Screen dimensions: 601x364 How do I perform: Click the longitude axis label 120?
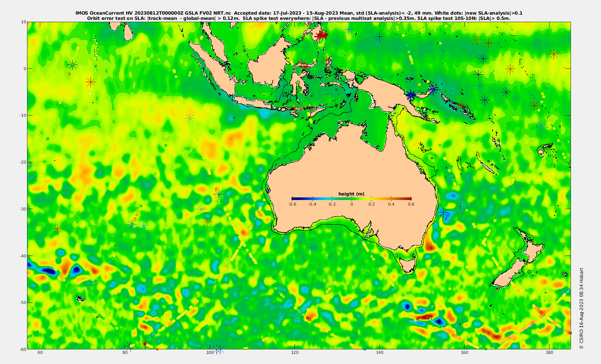(x=295, y=353)
